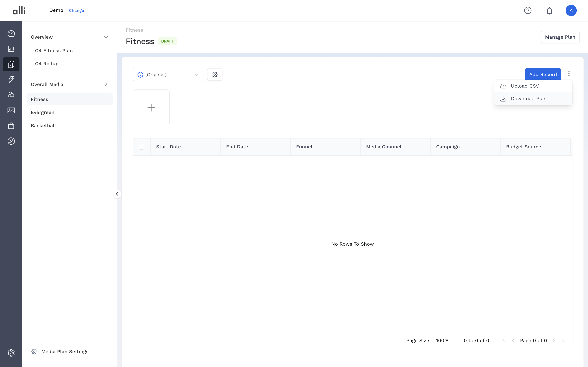Image resolution: width=588 pixels, height=367 pixels.
Task: Open the shopping bag icon in sidebar
Action: click(x=11, y=125)
